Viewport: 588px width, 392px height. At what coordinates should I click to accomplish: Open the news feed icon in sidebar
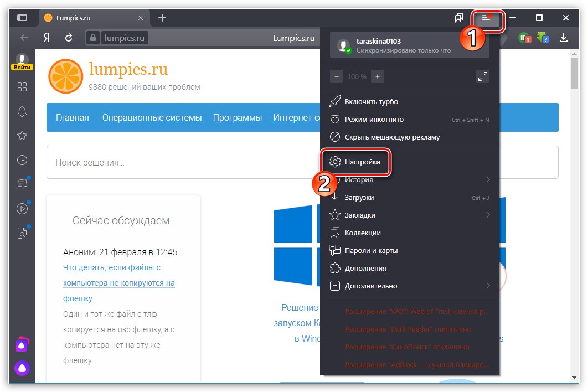[22, 184]
